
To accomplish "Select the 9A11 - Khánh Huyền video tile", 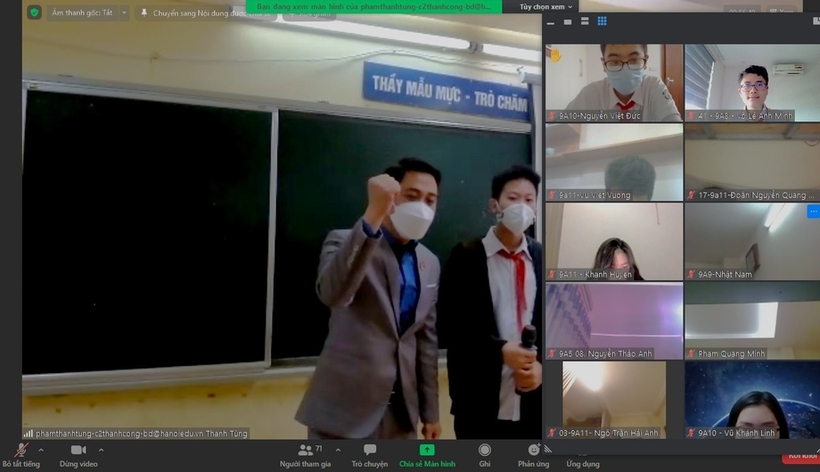I will [x=614, y=240].
